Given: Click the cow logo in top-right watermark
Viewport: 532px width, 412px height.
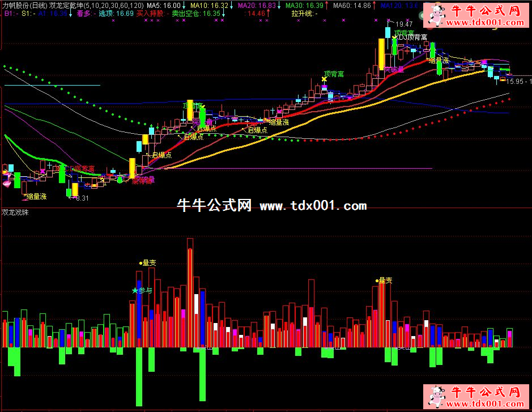Looking at the screenshot, I should 436,15.
